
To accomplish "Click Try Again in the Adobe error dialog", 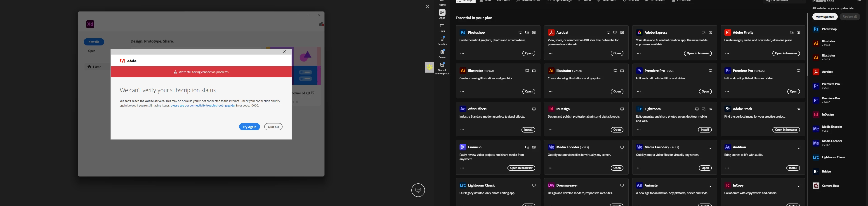I will (x=249, y=127).
